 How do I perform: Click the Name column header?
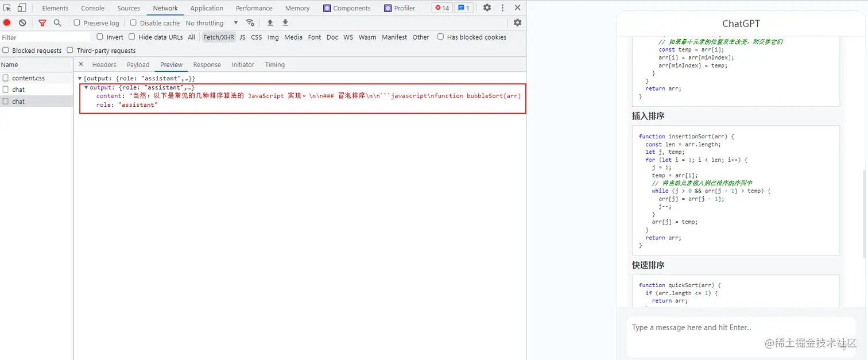click(37, 64)
